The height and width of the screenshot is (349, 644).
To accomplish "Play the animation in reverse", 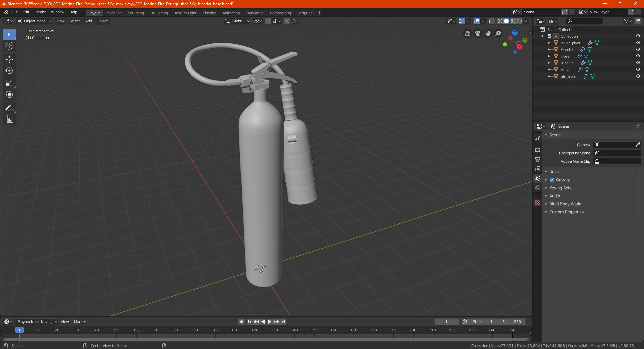I will coord(263,322).
